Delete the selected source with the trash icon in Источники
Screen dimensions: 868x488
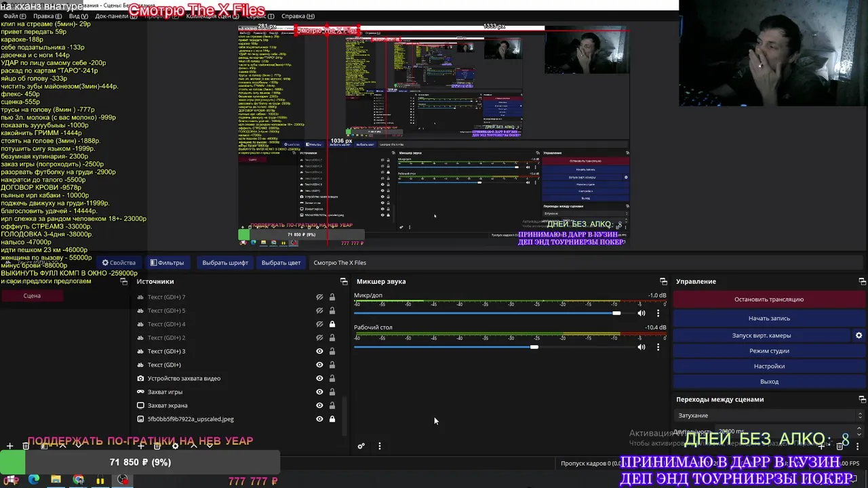click(x=157, y=446)
